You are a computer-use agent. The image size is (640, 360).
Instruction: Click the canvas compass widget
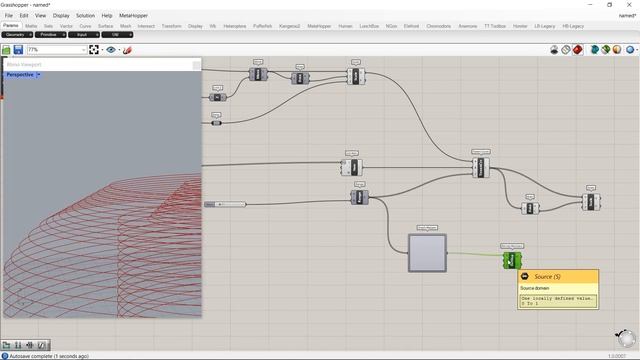pos(626,338)
